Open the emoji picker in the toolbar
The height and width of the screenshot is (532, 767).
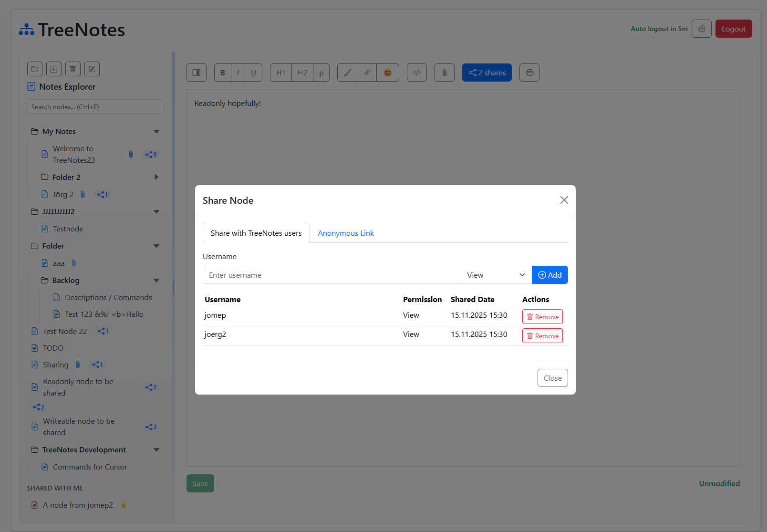388,72
